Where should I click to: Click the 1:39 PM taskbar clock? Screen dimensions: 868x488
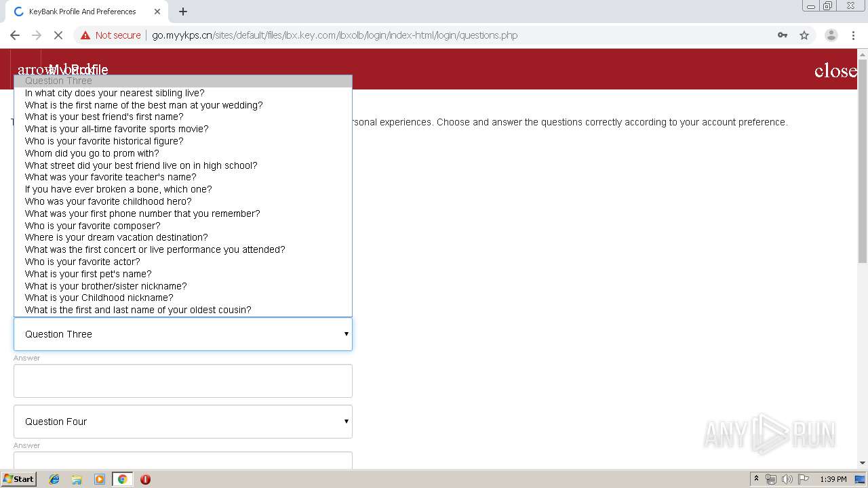pos(833,479)
